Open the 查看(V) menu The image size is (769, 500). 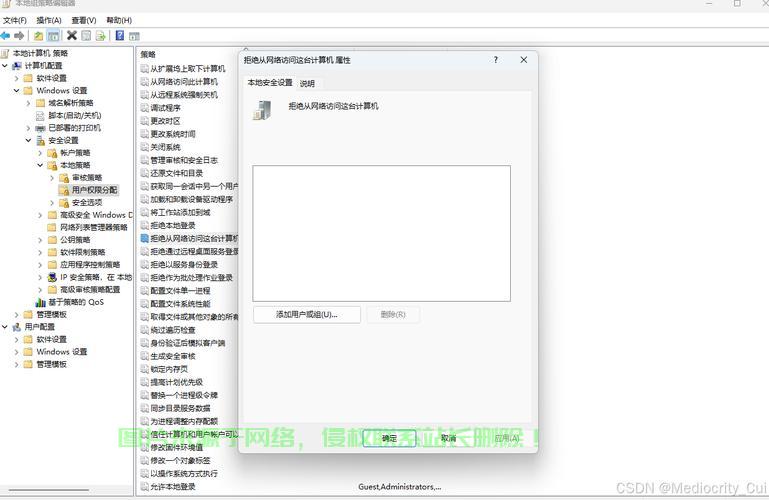[81, 20]
